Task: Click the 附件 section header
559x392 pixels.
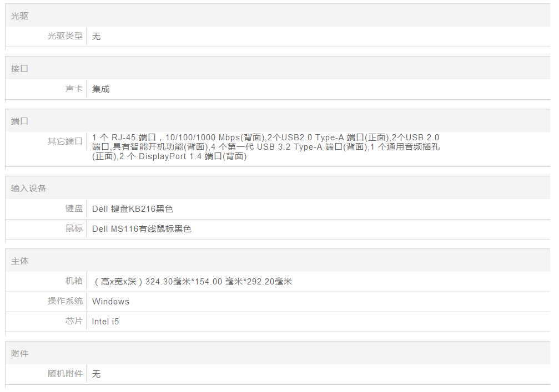Action: click(20, 353)
